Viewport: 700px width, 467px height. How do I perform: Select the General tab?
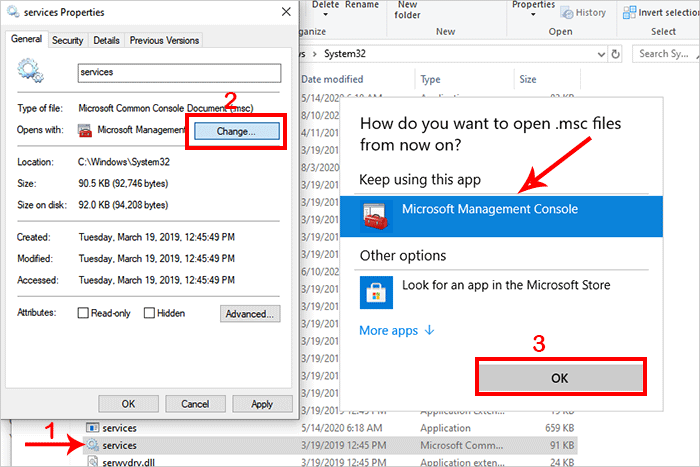(27, 39)
